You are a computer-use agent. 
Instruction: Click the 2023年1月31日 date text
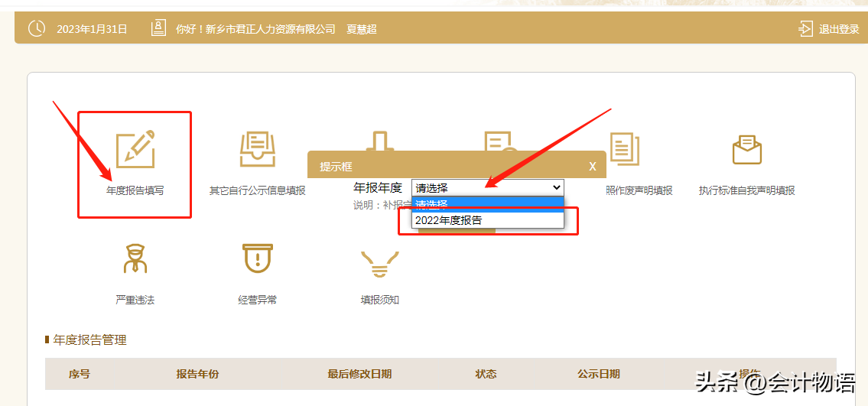92,29
